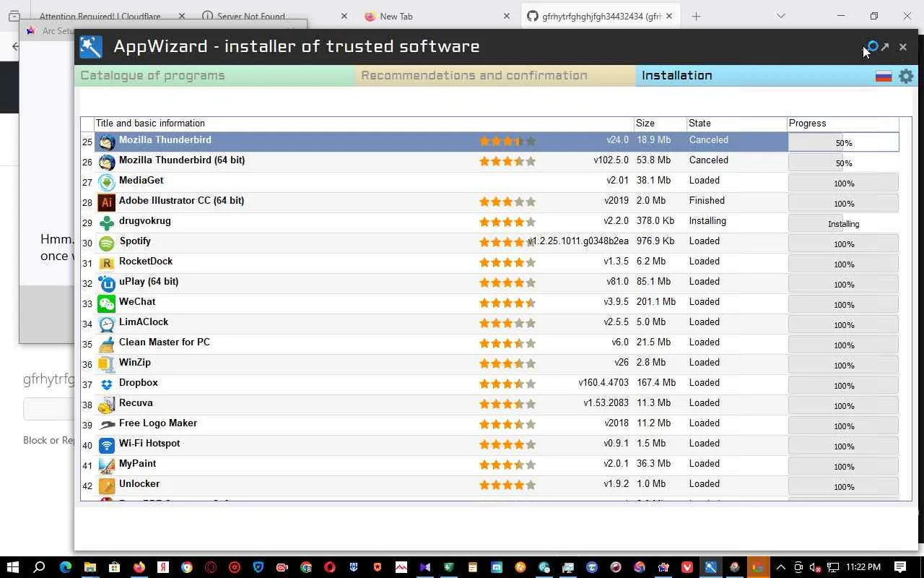
Task: Click the Spotify app icon
Action: click(107, 243)
